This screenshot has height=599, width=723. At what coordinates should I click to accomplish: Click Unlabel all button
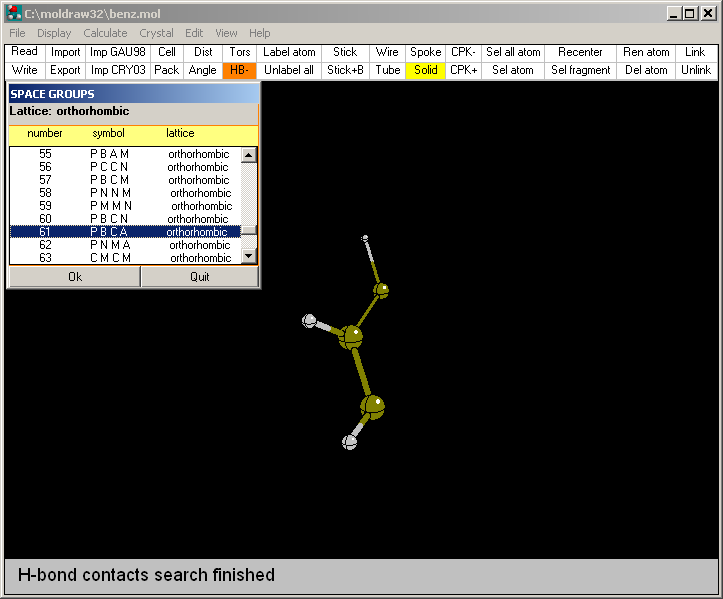pos(289,70)
